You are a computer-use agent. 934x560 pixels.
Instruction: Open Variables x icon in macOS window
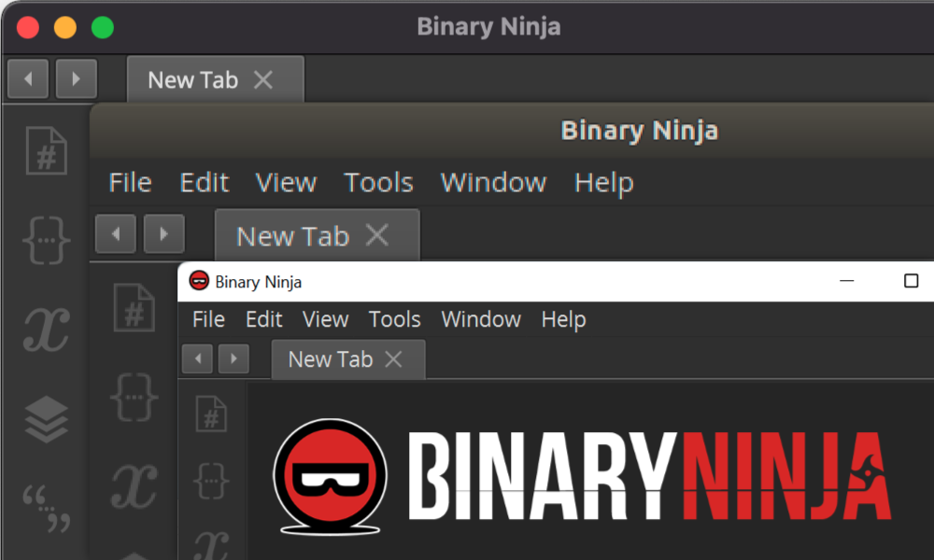tap(47, 329)
